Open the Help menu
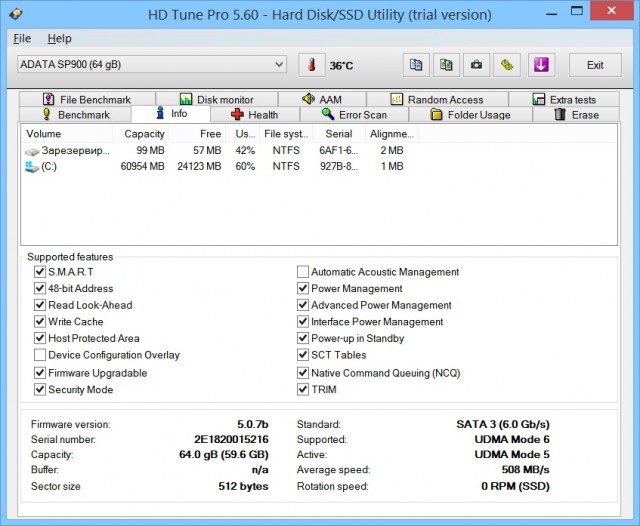The width and height of the screenshot is (640, 526). (60, 38)
